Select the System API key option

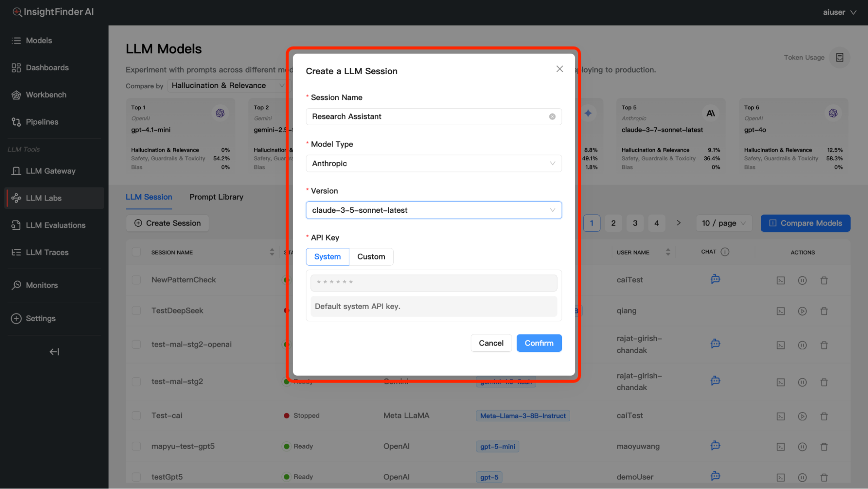click(327, 257)
